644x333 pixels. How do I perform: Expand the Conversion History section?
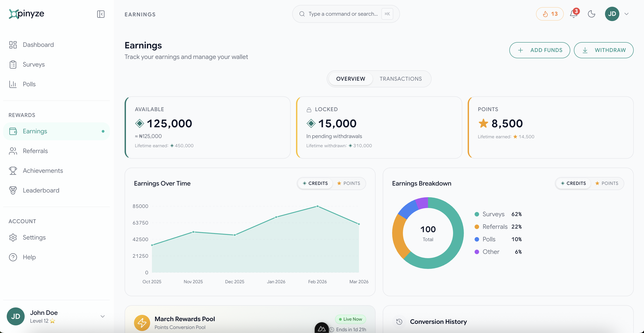(x=438, y=322)
